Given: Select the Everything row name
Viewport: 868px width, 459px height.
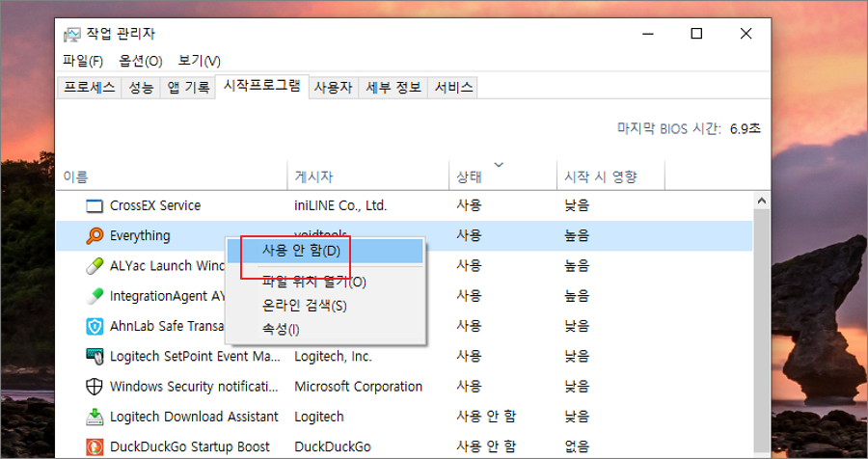Looking at the screenshot, I should (140, 236).
